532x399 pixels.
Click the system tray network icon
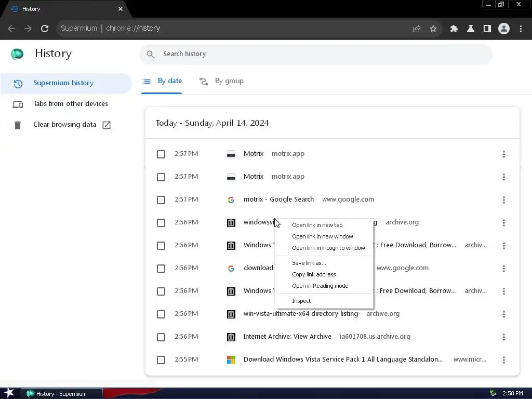tap(493, 393)
